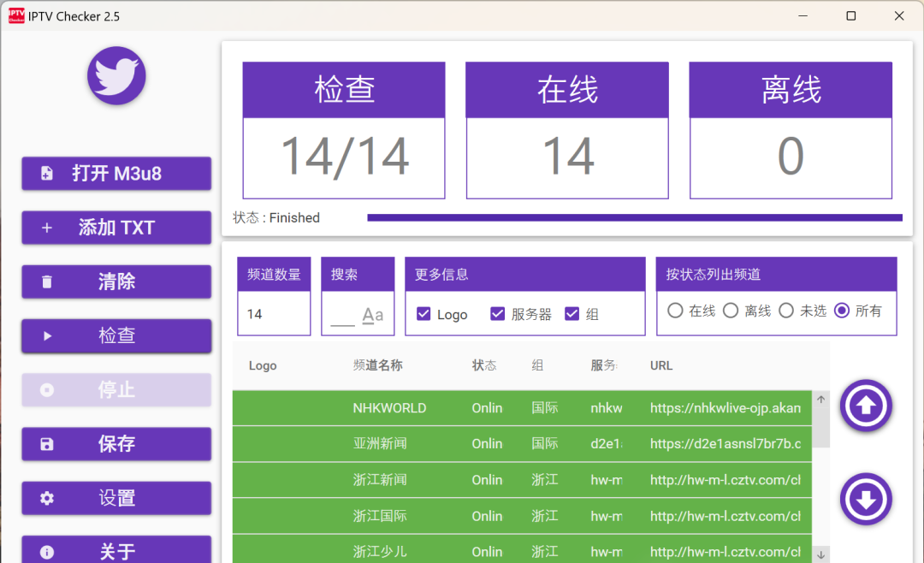924x563 pixels.
Task: Select the 浙江国际 channel row
Action: click(x=522, y=516)
